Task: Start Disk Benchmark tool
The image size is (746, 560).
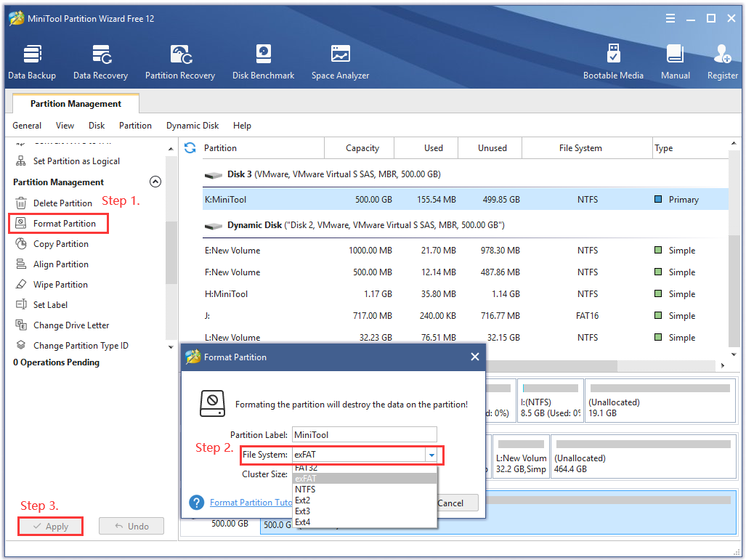Action: [x=263, y=62]
